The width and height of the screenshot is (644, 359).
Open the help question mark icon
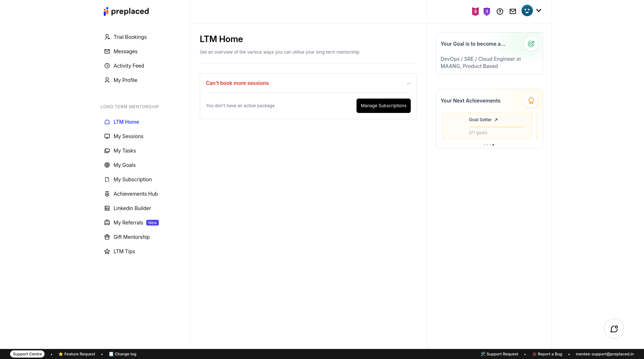500,12
